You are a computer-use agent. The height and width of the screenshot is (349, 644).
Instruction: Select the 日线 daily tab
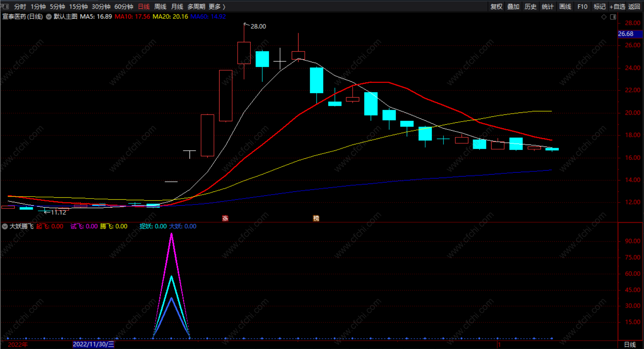144,7
